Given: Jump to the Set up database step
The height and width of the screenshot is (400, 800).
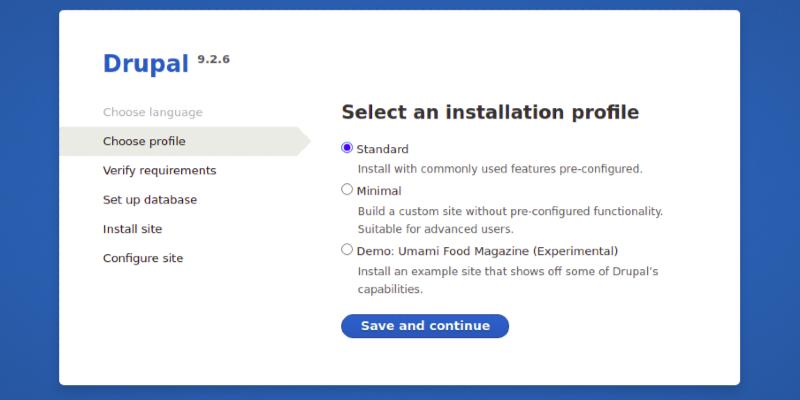Looking at the screenshot, I should tap(149, 199).
